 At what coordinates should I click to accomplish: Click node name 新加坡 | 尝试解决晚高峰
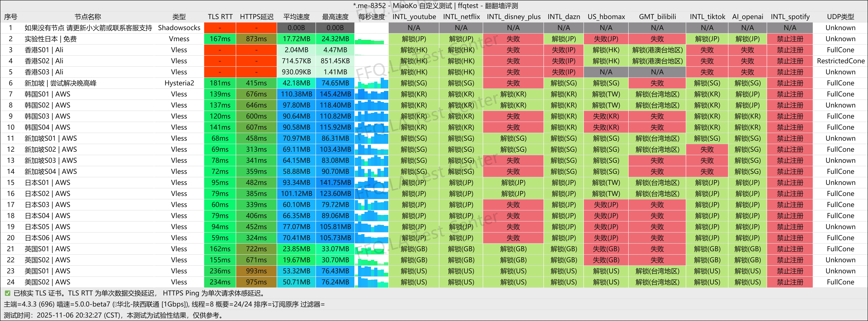click(x=60, y=83)
